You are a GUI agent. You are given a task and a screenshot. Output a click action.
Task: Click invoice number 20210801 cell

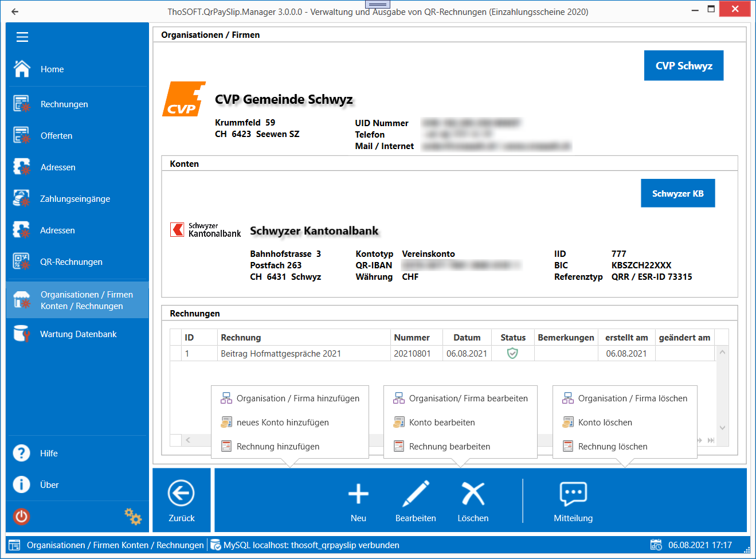click(x=417, y=353)
